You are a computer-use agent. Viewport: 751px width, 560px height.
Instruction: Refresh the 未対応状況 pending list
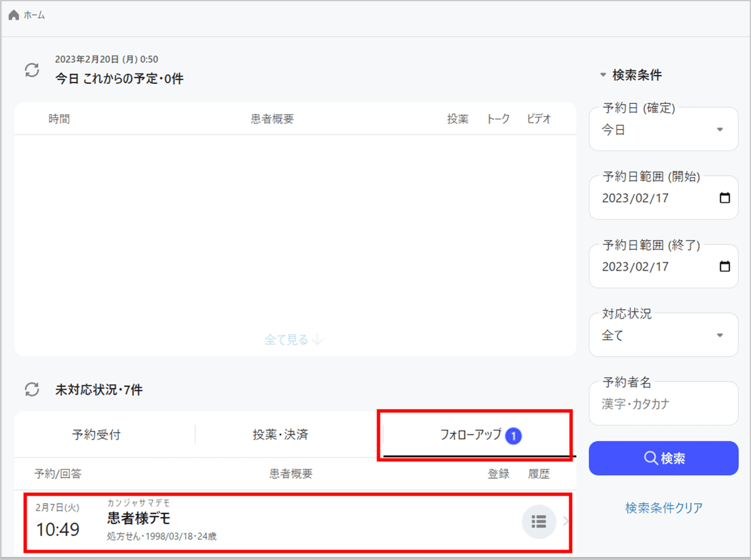(x=32, y=390)
